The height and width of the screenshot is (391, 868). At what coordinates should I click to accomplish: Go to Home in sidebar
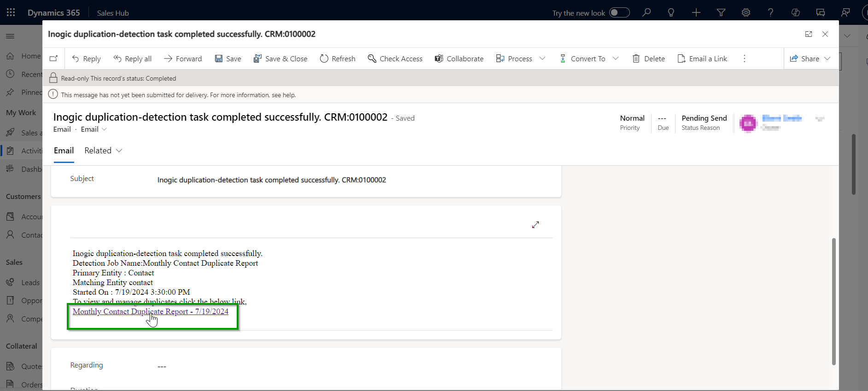click(23, 56)
